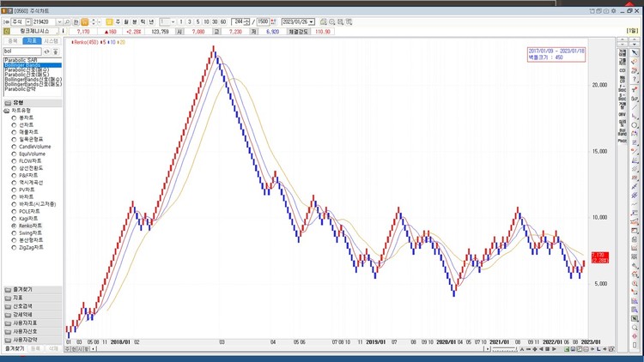Switch to the 지표 tab
The height and width of the screenshot is (362, 644).
32,41
